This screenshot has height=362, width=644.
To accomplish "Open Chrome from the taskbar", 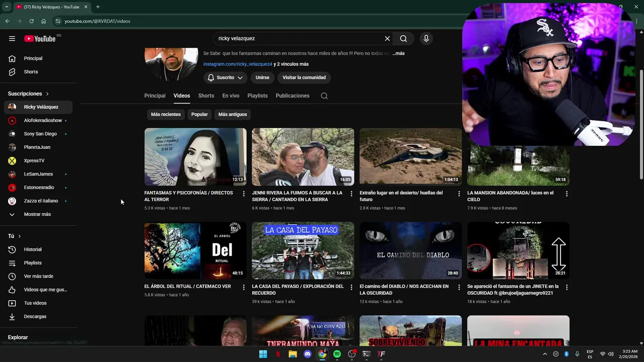I will (322, 354).
